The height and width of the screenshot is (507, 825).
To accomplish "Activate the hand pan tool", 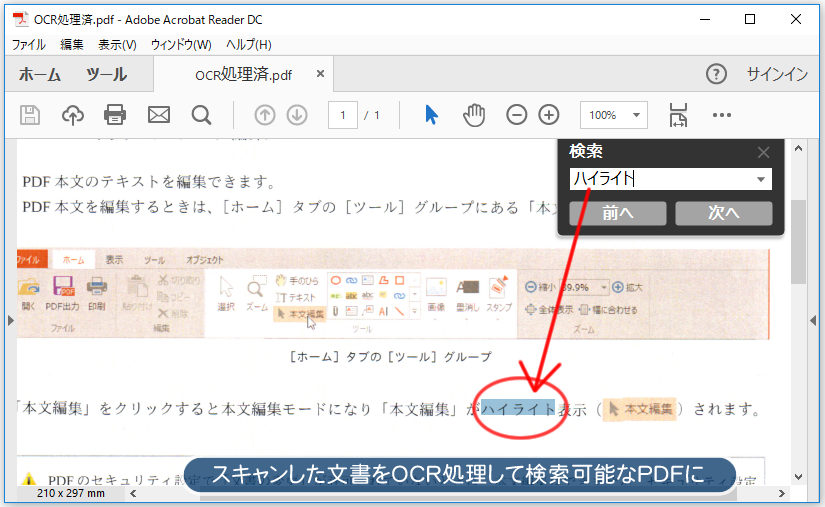I will [474, 115].
